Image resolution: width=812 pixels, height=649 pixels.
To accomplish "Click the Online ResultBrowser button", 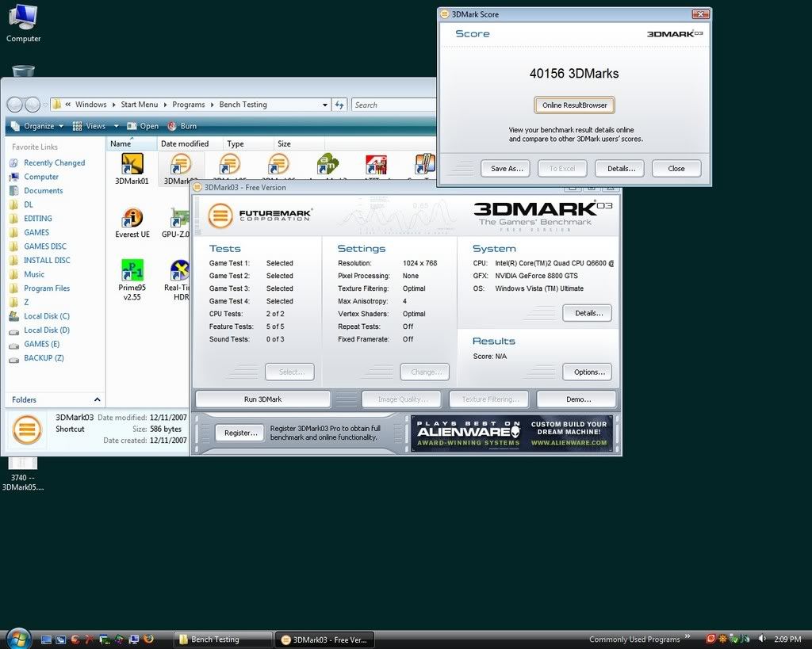I will pos(574,105).
